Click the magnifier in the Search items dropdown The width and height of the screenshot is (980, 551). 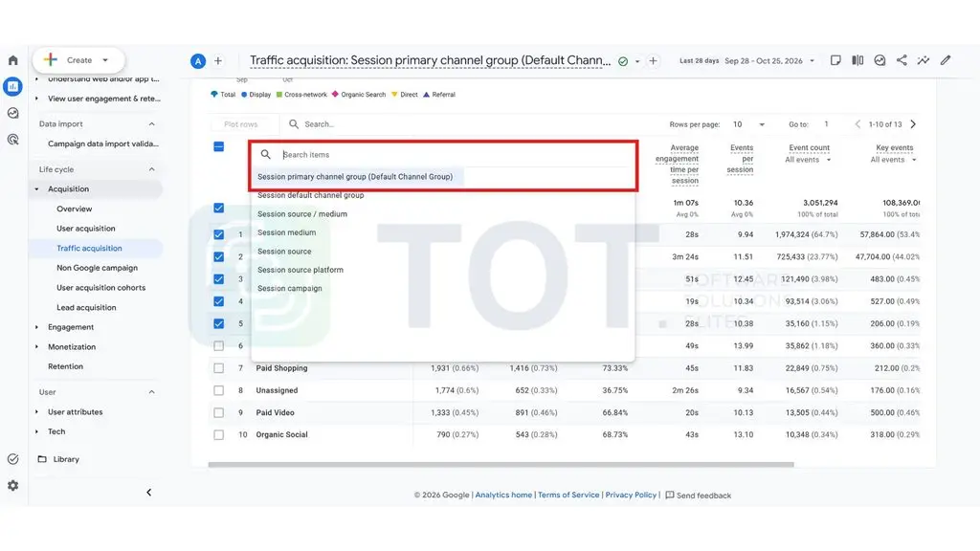point(266,154)
